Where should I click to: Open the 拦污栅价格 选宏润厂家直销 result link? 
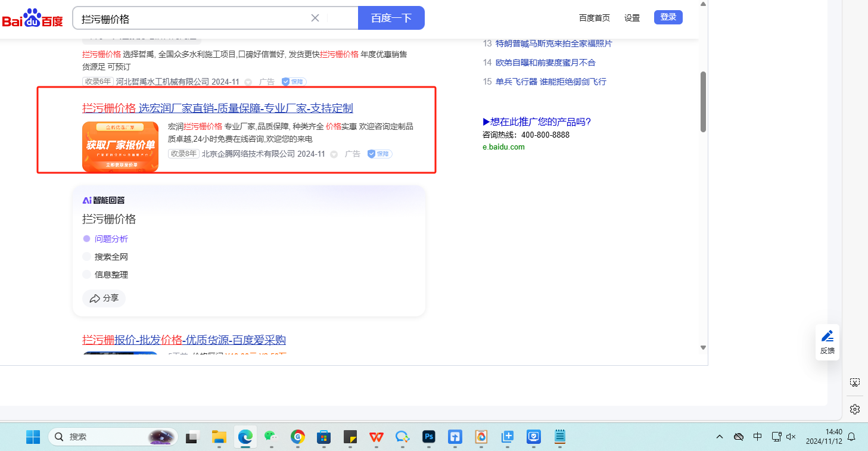pos(217,108)
